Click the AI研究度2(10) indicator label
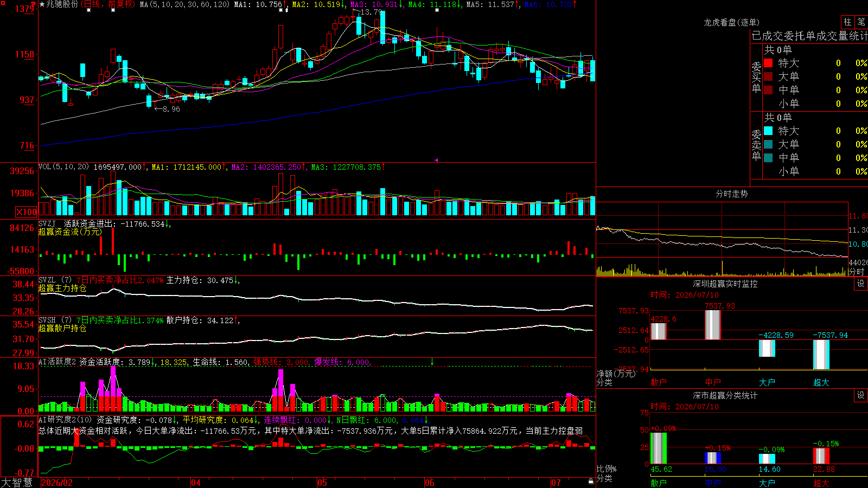The height and width of the screenshot is (488, 868). [66, 420]
